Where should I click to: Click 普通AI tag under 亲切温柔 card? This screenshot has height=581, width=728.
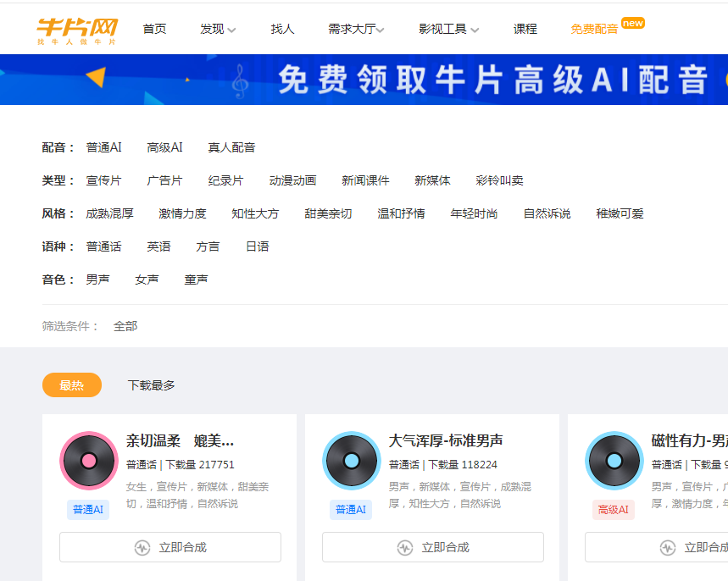tap(88, 510)
